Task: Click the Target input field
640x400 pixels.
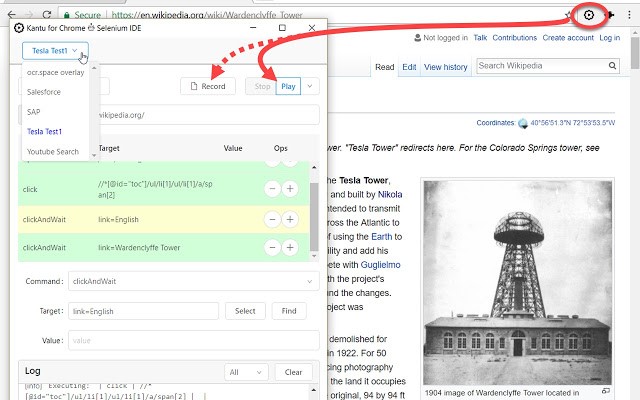Action: click(143, 312)
